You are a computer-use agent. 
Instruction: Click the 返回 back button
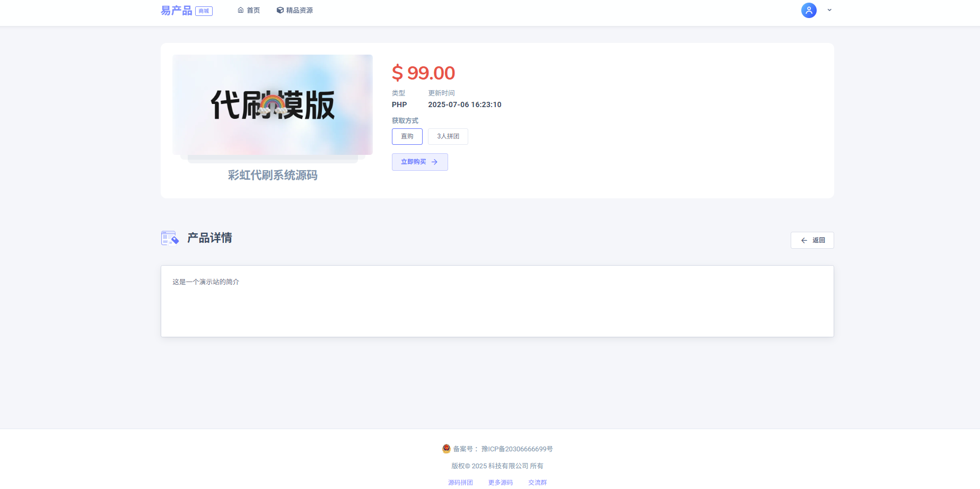point(812,240)
